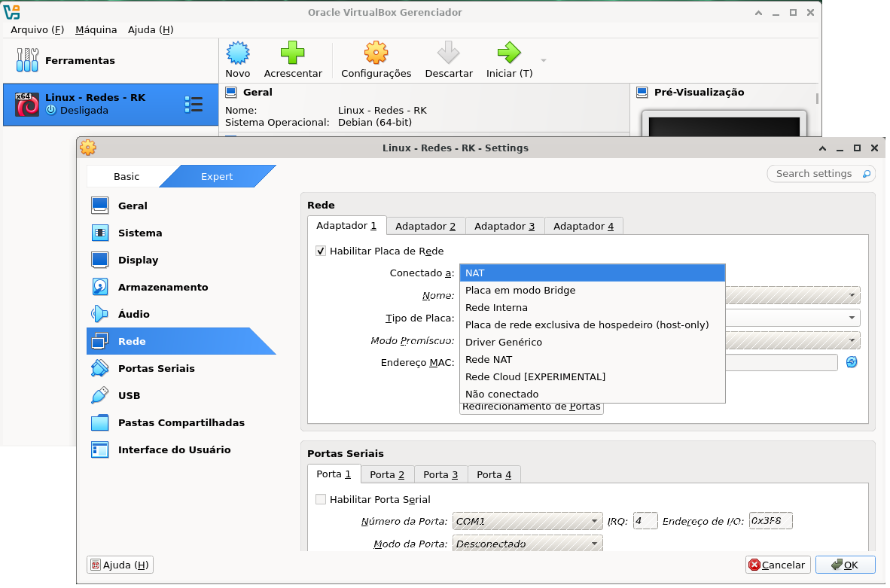Select the Porta 1 tab
Viewport: 890px width, 588px height.
[334, 474]
